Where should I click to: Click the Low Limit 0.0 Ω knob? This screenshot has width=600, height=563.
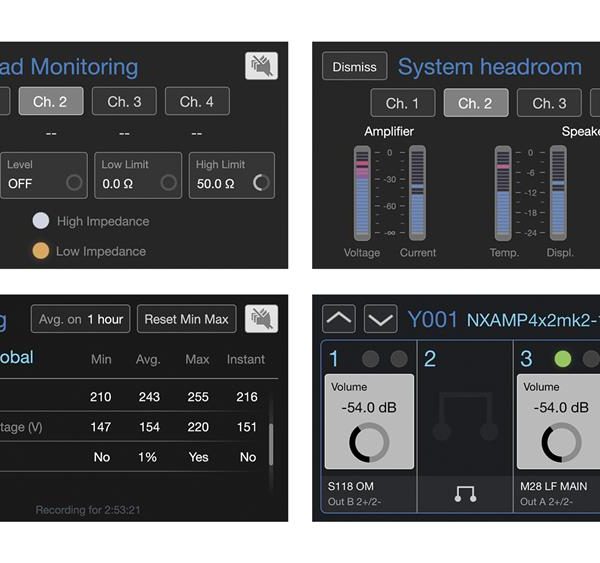point(168,183)
